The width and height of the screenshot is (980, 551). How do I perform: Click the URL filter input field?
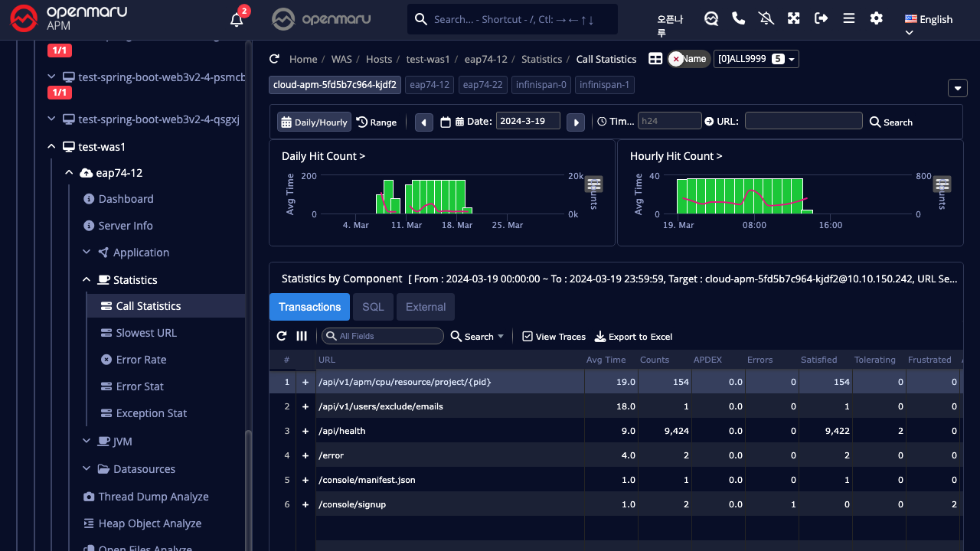coord(803,121)
